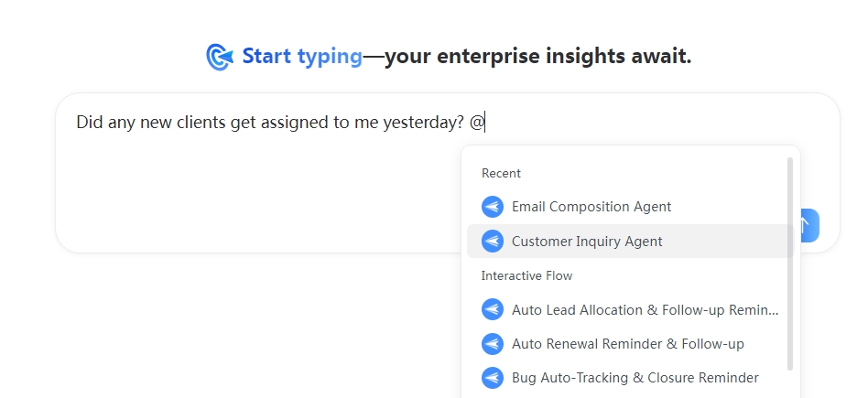This screenshot has height=398, width=868.
Task: Click the Email Composition Agent icon
Action: point(492,207)
